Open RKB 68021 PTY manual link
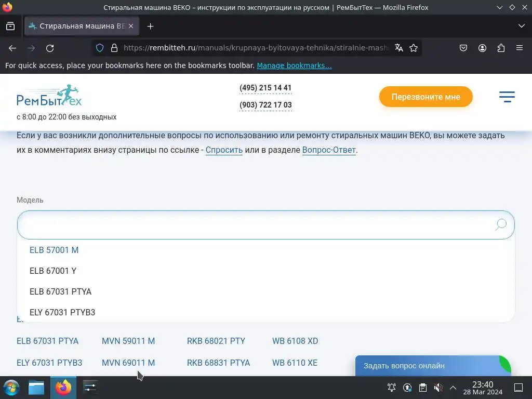532x399 pixels. pyautogui.click(x=216, y=341)
